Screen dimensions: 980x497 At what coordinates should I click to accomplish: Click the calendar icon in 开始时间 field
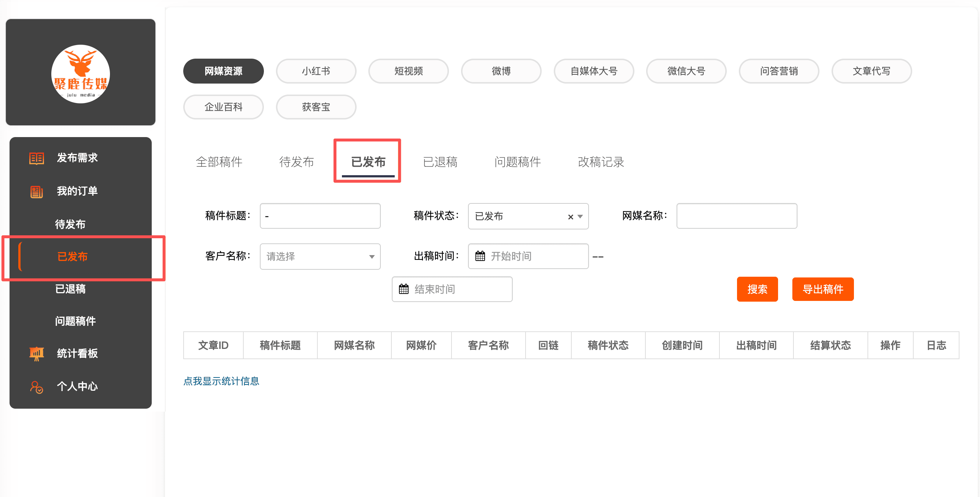tap(480, 256)
